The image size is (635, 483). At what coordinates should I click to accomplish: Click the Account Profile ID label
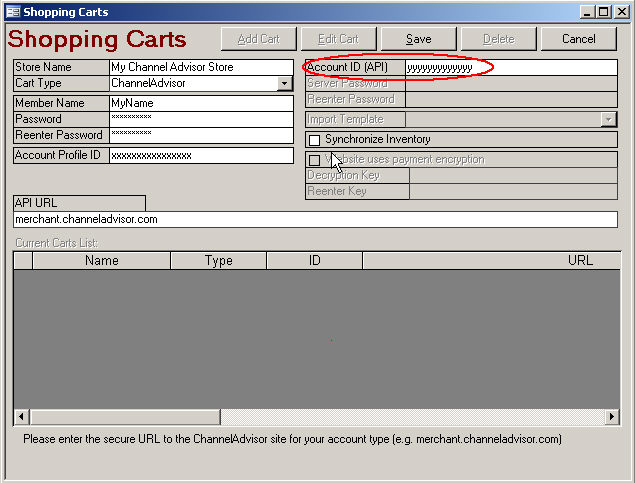click(58, 155)
